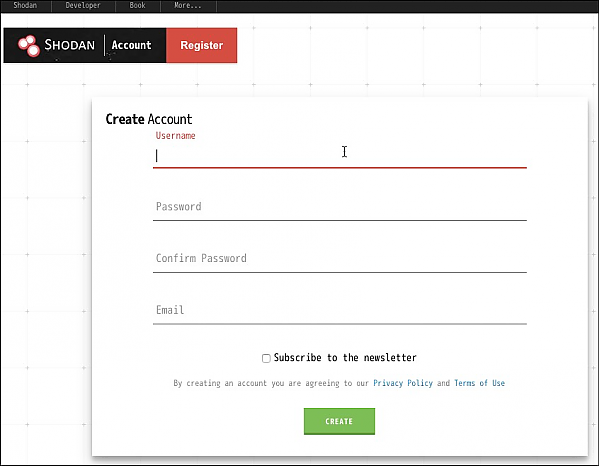
Task: Click the Confirm Password field
Action: click(x=340, y=260)
